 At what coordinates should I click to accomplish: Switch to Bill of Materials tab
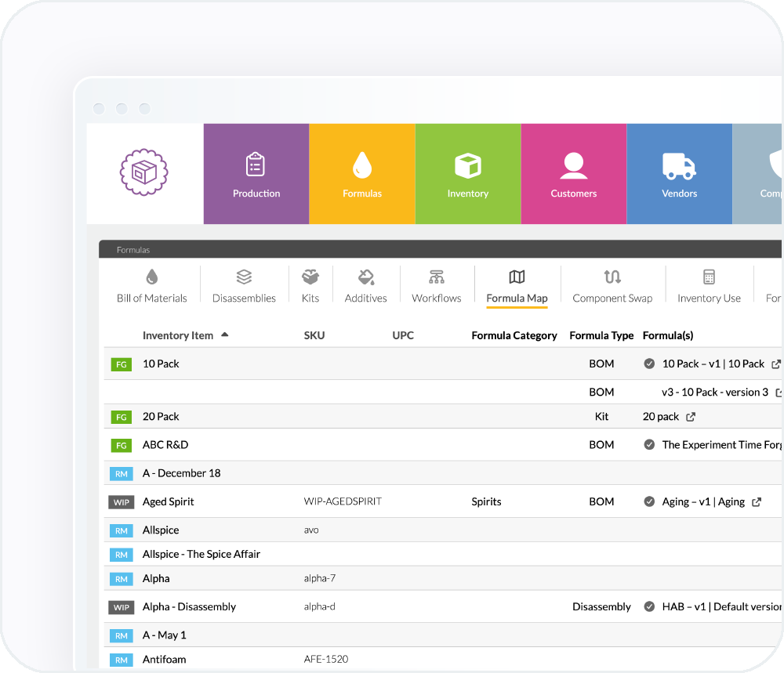pos(151,286)
